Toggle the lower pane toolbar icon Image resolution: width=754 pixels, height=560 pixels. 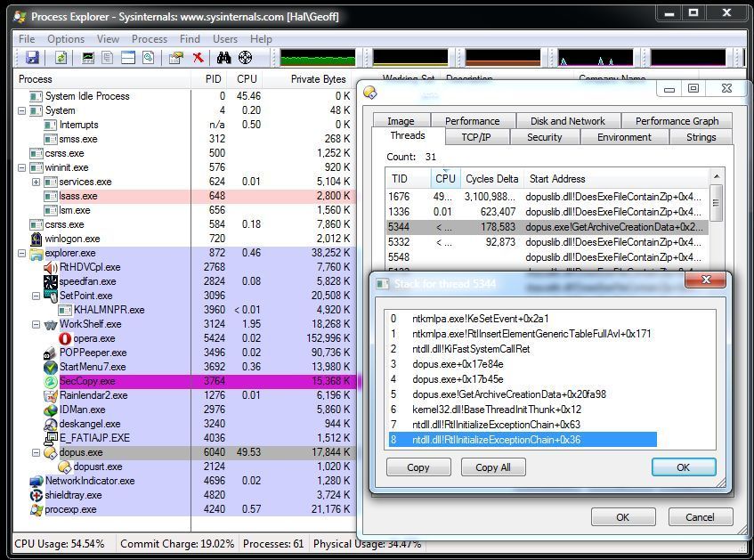coord(128,58)
